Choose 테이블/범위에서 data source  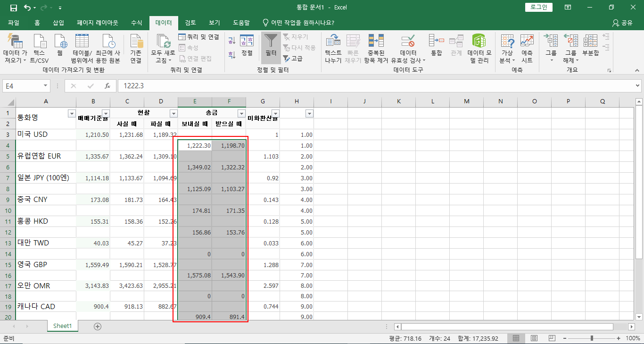point(82,48)
